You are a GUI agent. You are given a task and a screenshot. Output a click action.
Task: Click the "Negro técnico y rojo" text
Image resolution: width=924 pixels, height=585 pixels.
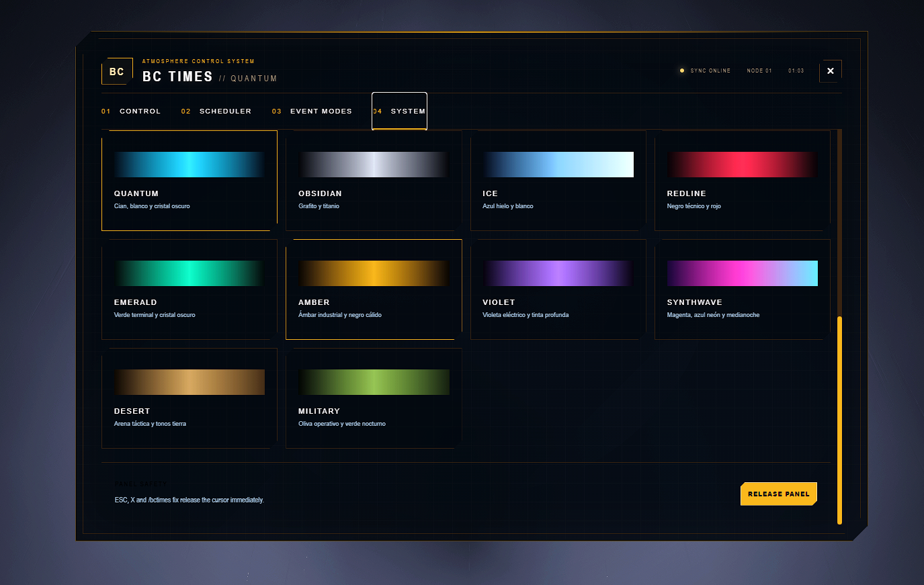tap(694, 206)
